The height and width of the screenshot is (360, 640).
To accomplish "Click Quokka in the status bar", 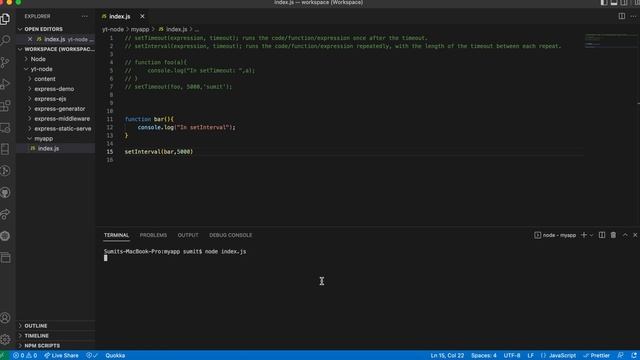I will tap(115, 356).
